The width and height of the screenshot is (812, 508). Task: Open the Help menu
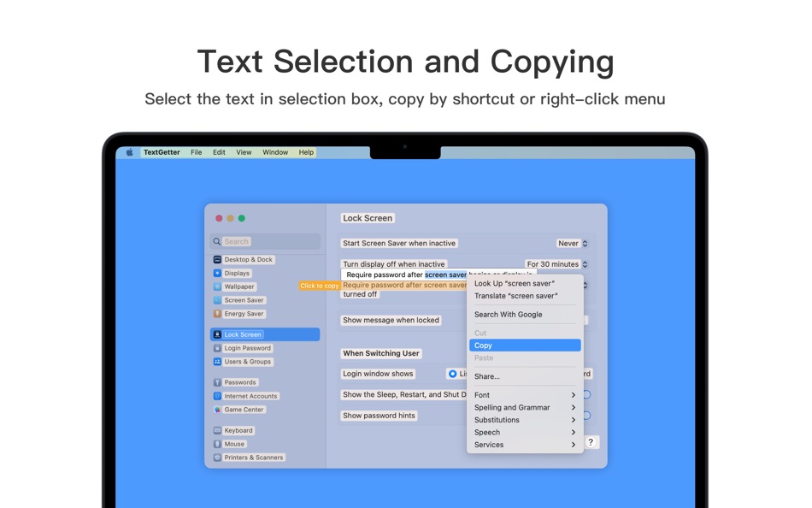tap(306, 152)
